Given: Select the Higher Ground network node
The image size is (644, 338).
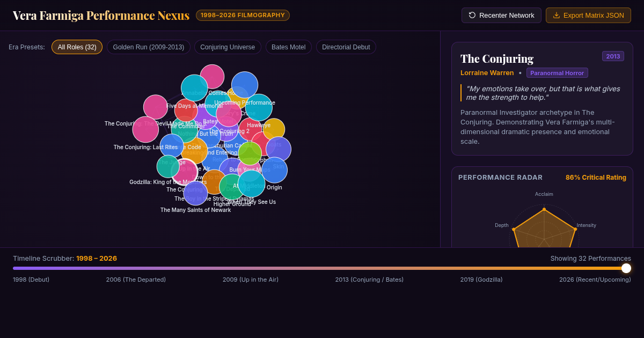Looking at the screenshot, I should [x=232, y=187].
